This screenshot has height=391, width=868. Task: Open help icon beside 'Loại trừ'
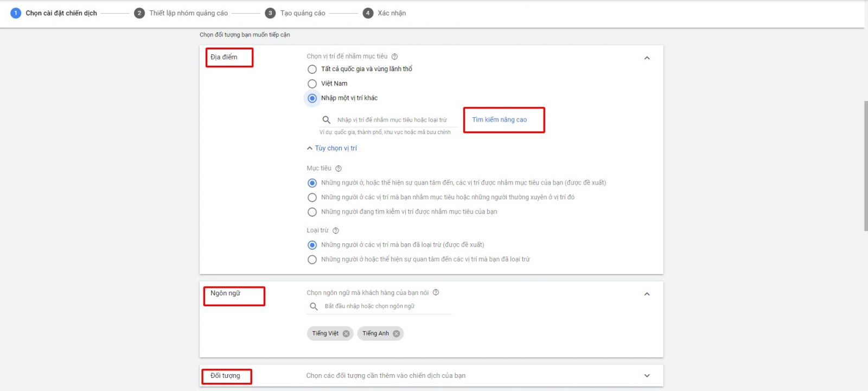tap(336, 231)
